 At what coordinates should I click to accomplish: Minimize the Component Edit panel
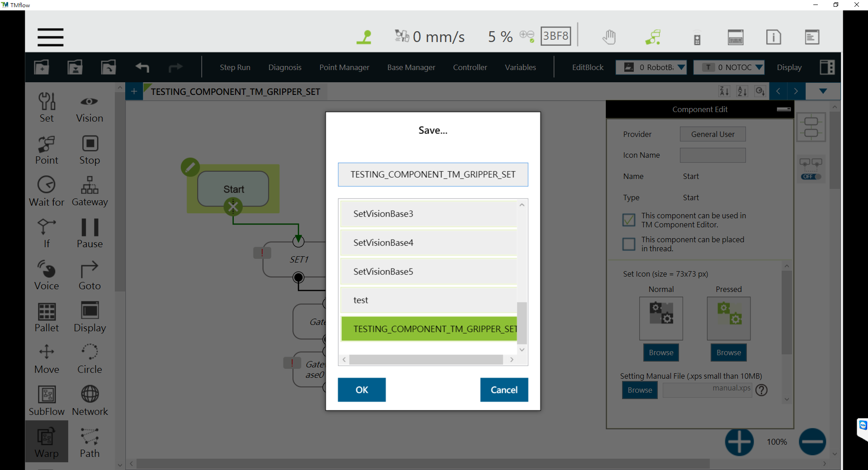(783, 109)
